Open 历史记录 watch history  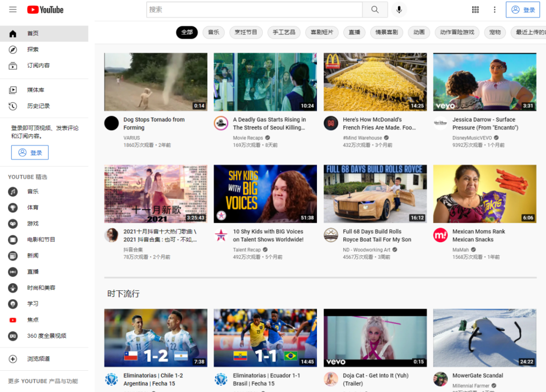[38, 106]
